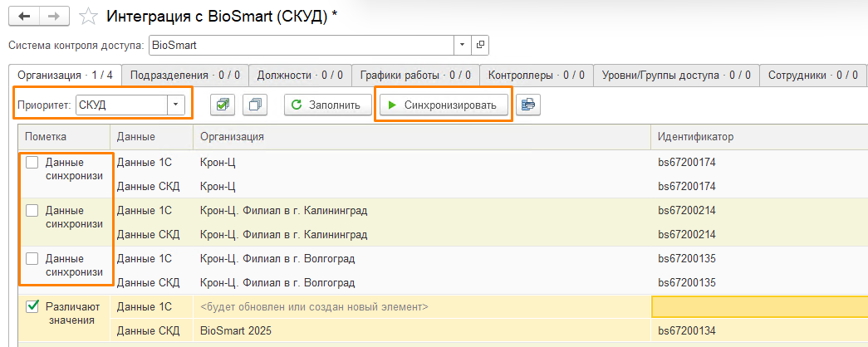
Task: Select the Контроллеры tab
Action: pos(536,75)
